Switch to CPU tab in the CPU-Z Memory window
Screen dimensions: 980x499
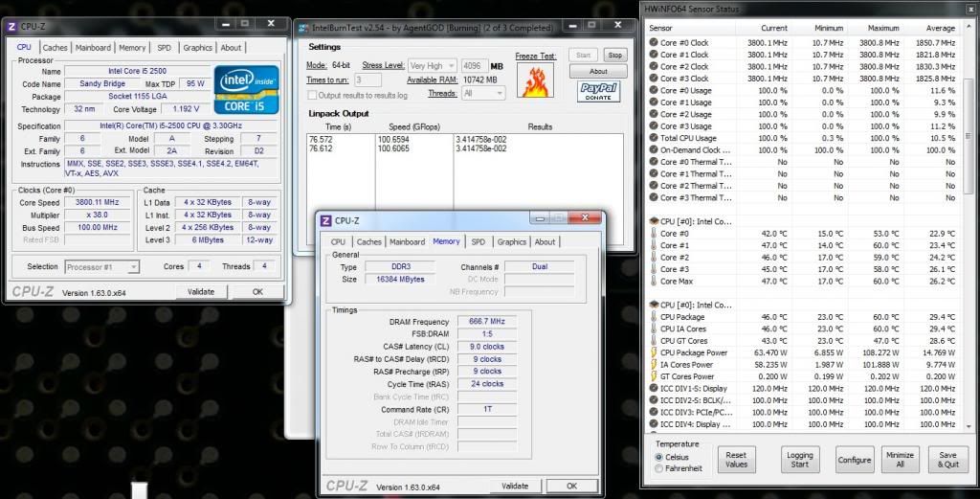pyautogui.click(x=338, y=242)
